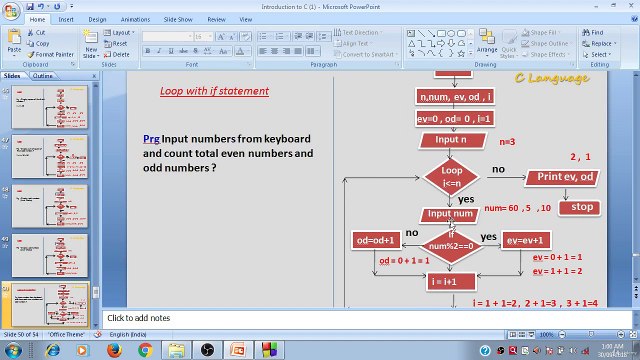640x360 pixels.
Task: Cut the current selection
Action: [x=36, y=33]
